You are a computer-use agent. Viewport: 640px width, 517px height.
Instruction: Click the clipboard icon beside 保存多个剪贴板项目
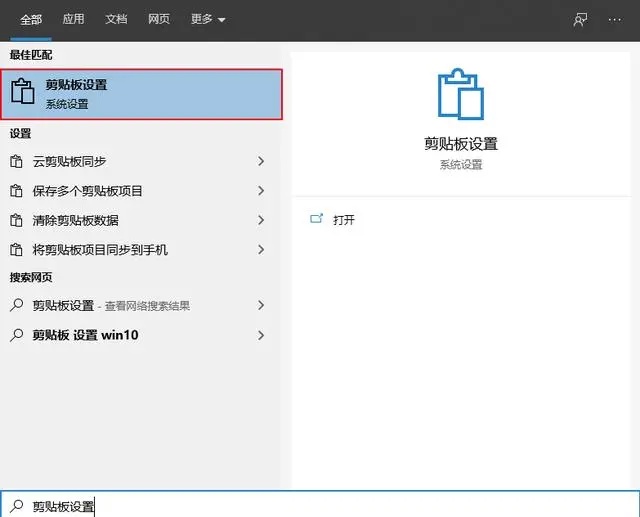pyautogui.click(x=16, y=191)
